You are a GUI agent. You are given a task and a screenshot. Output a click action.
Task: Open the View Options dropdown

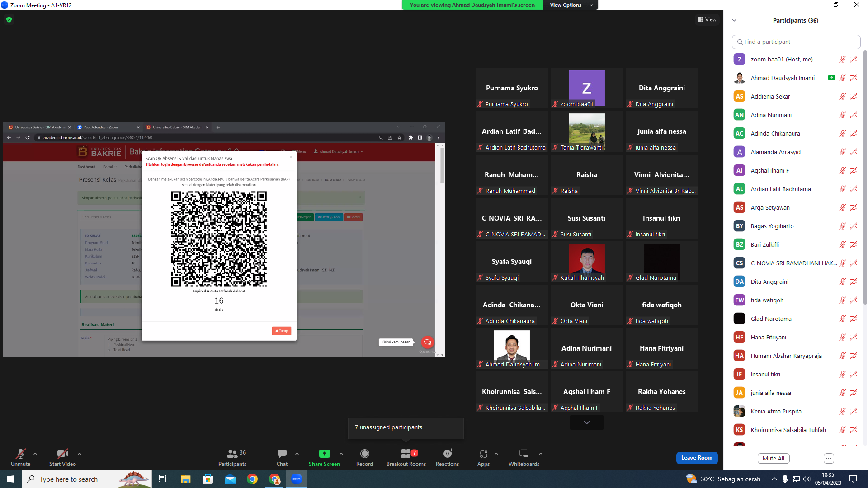point(570,5)
